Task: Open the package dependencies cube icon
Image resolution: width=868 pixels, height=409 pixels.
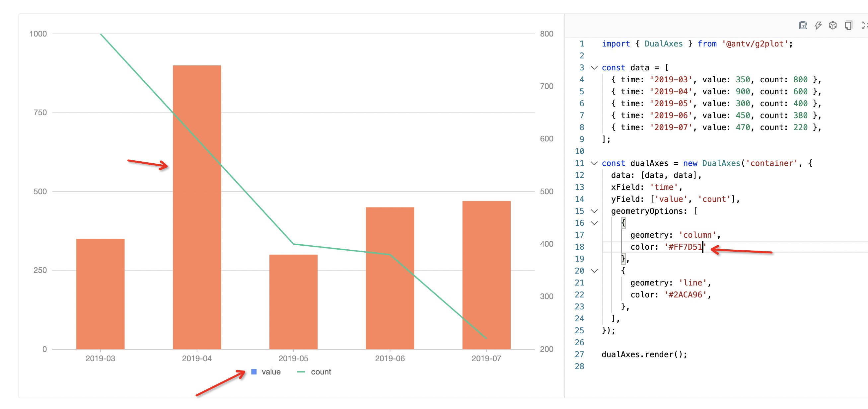Action: pos(832,25)
